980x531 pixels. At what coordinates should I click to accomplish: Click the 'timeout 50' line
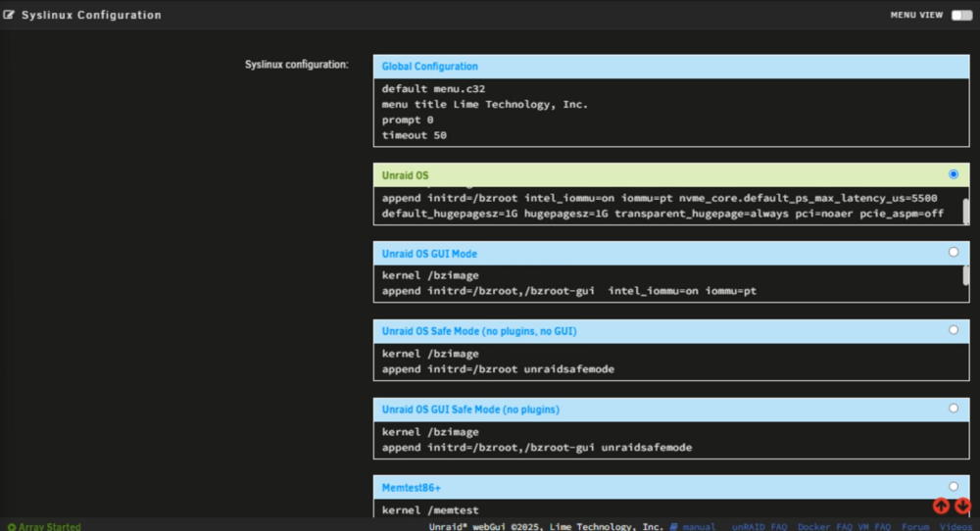pos(415,135)
